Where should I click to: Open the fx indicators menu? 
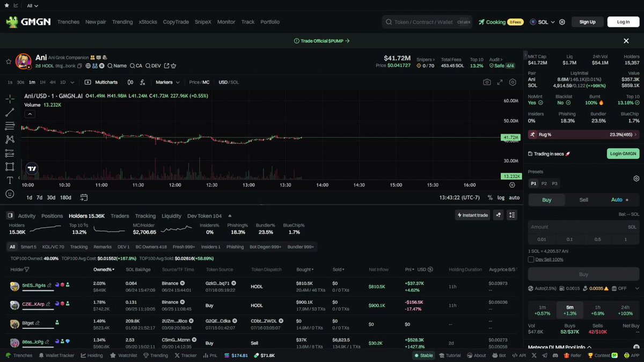143,82
